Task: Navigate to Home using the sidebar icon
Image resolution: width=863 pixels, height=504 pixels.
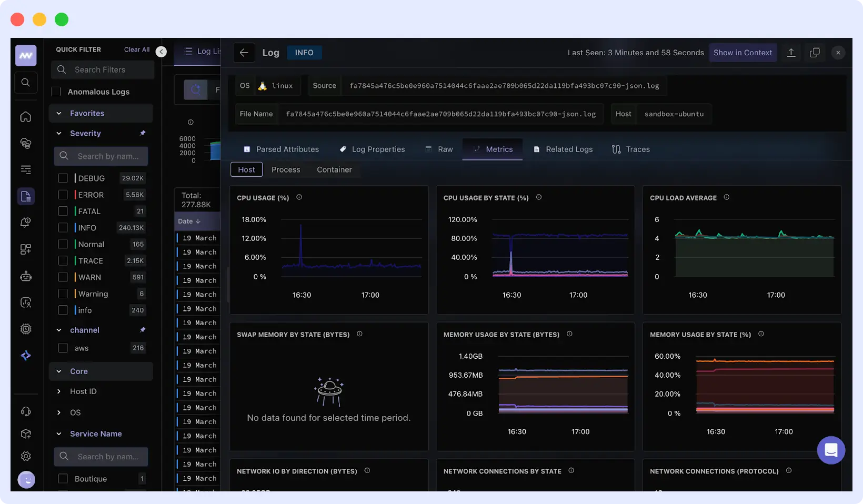Action: [25, 117]
